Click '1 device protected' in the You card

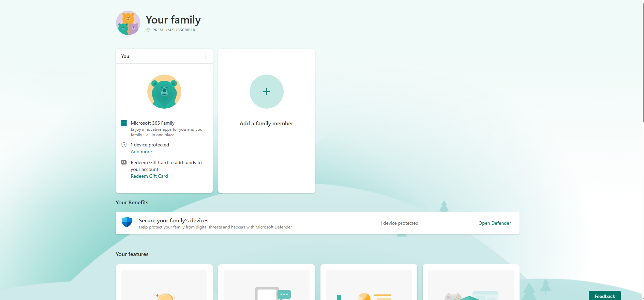point(150,145)
